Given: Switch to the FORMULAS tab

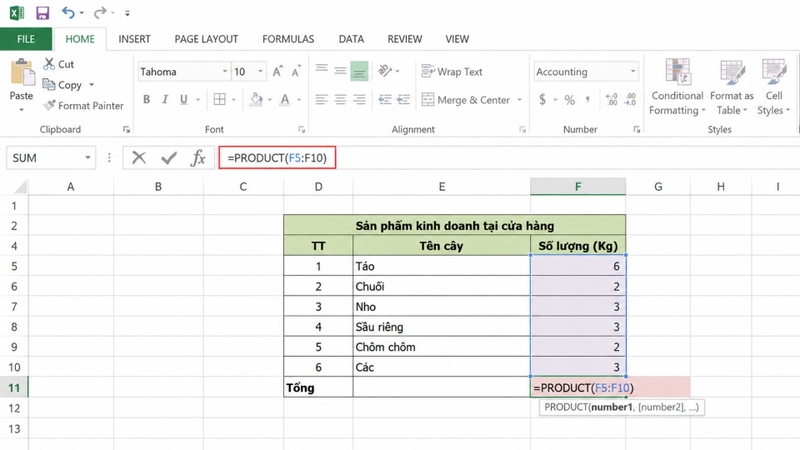Looking at the screenshot, I should (x=288, y=39).
